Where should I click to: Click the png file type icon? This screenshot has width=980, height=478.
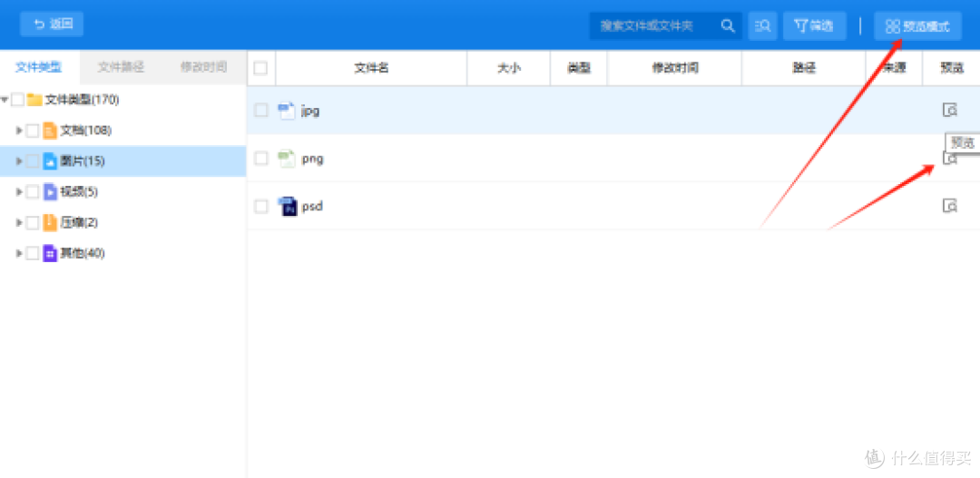pyautogui.click(x=286, y=159)
